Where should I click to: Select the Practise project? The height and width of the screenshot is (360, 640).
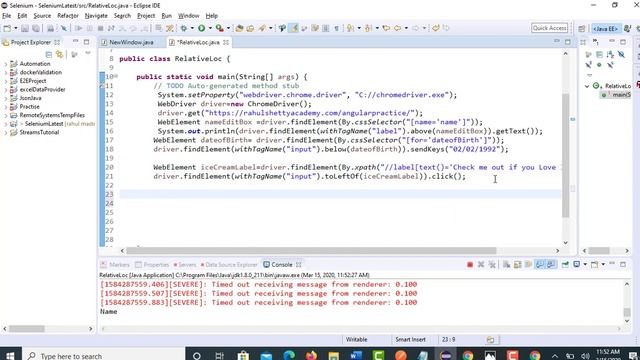click(x=29, y=107)
